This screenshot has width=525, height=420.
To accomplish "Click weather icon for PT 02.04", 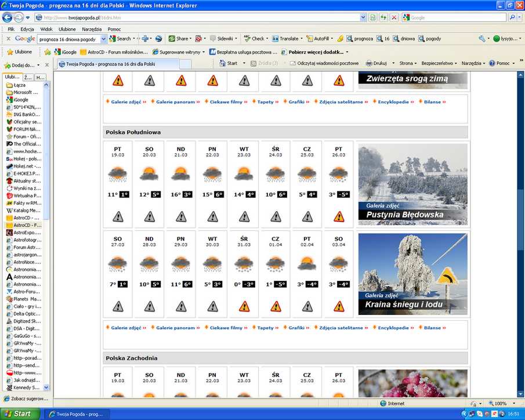I will pyautogui.click(x=307, y=263).
